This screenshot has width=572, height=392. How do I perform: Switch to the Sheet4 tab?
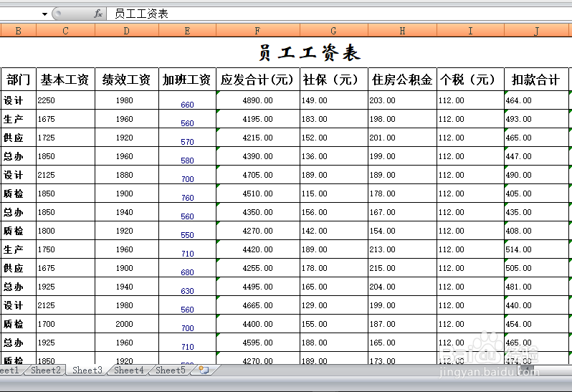(129, 370)
